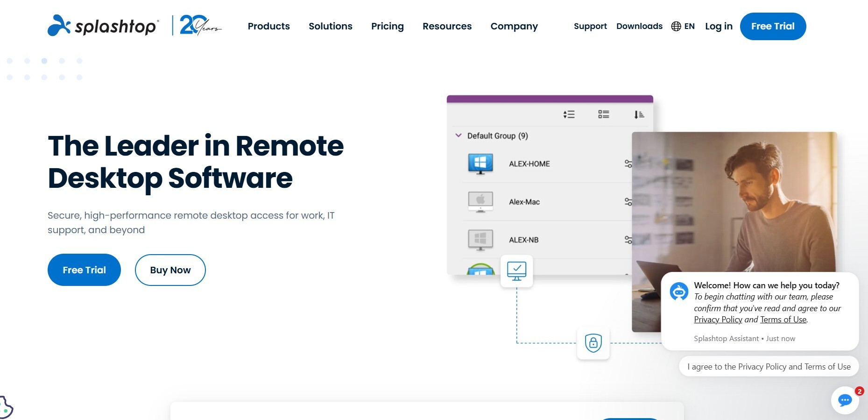The height and width of the screenshot is (420, 868).
Task: Click 'The Leader in Remote Desktop Software' heading
Action: coord(196,162)
